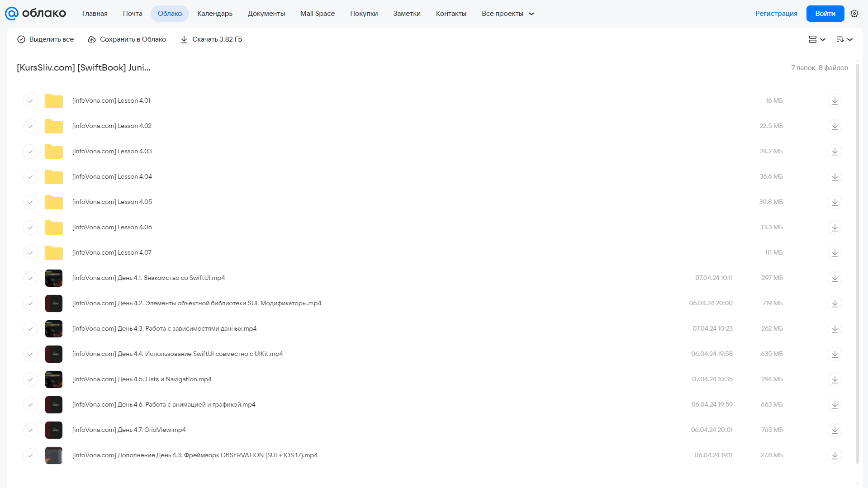Select the checkbox for День 4.1 SwiftUI video
868x488 pixels.
tap(30, 278)
